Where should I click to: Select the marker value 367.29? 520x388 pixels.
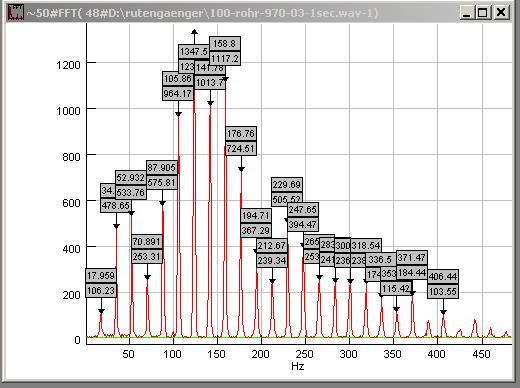(x=256, y=230)
